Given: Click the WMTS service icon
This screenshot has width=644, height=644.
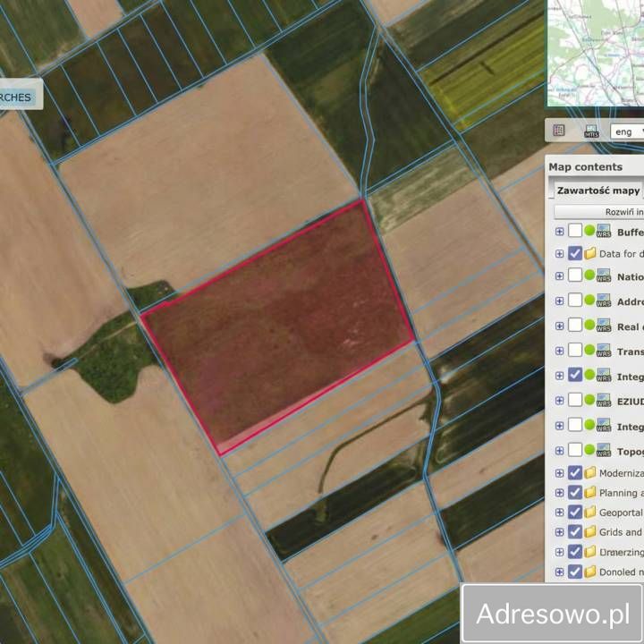Looking at the screenshot, I should pyautogui.click(x=591, y=131).
